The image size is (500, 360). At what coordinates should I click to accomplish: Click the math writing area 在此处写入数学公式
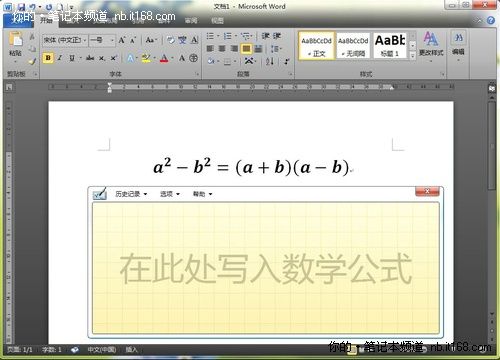pos(266,268)
